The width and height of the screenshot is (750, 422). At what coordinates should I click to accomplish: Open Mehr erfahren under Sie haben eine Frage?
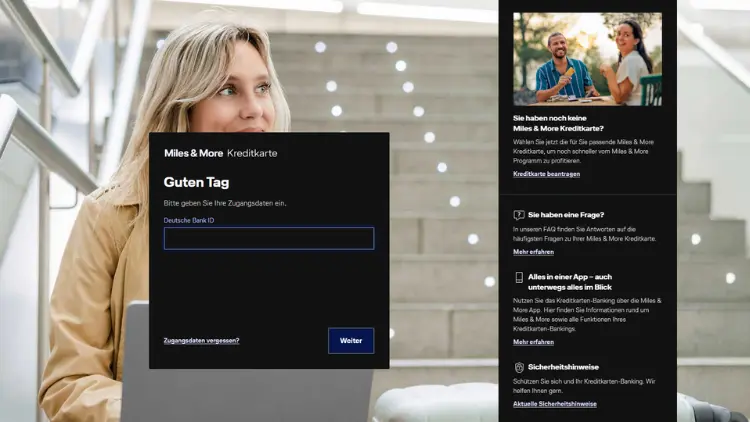point(533,252)
